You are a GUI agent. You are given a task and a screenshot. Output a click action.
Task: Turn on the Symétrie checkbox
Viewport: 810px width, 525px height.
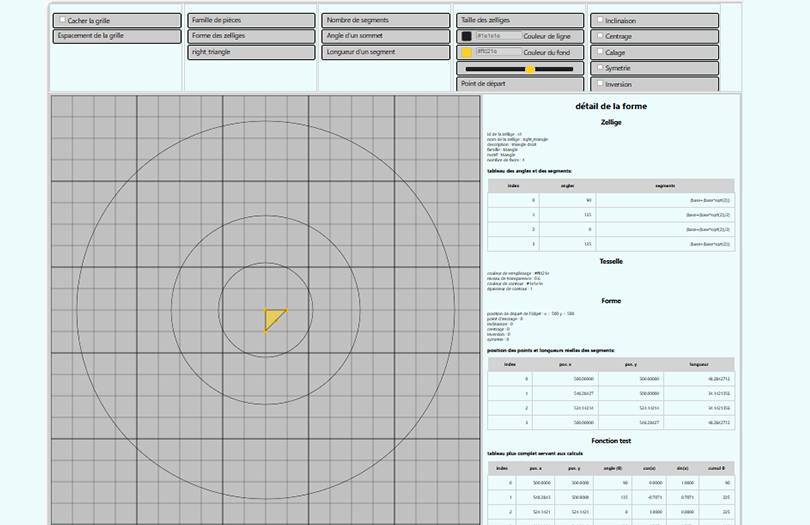click(599, 68)
